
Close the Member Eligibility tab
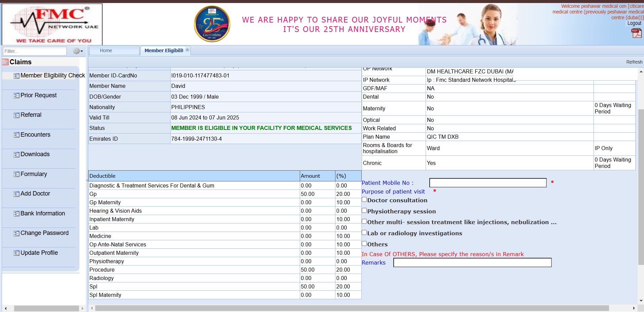point(187,50)
